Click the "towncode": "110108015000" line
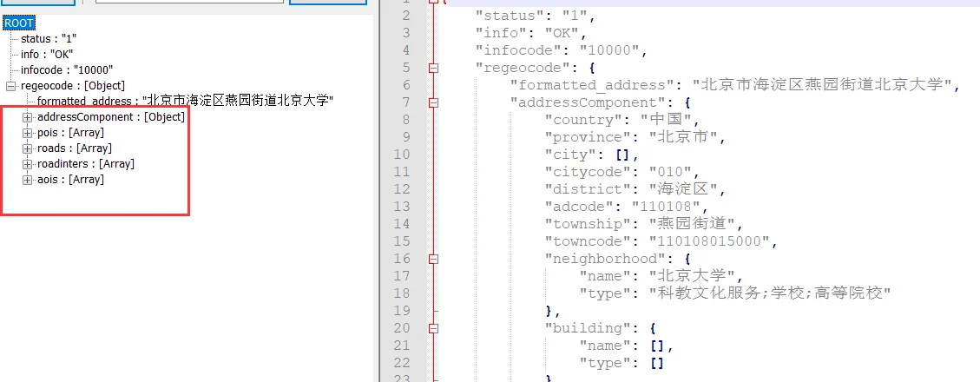Viewport: 980px width, 382px height. (x=660, y=241)
